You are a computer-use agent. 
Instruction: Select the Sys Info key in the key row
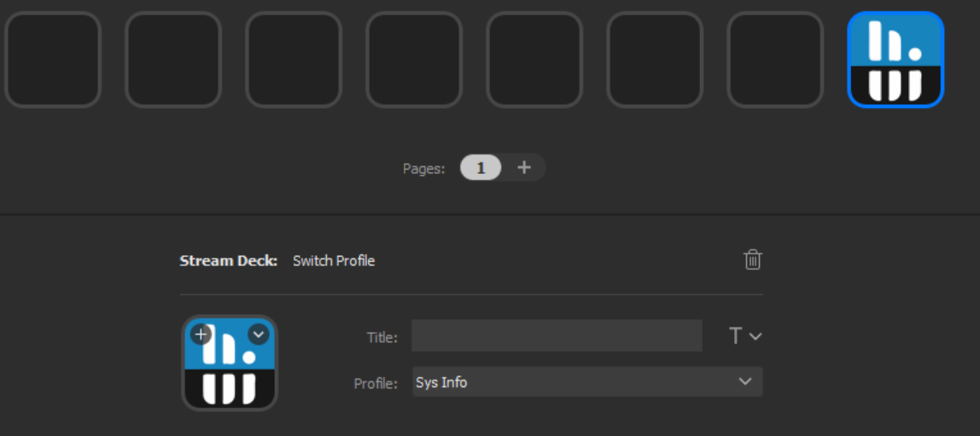pos(895,60)
